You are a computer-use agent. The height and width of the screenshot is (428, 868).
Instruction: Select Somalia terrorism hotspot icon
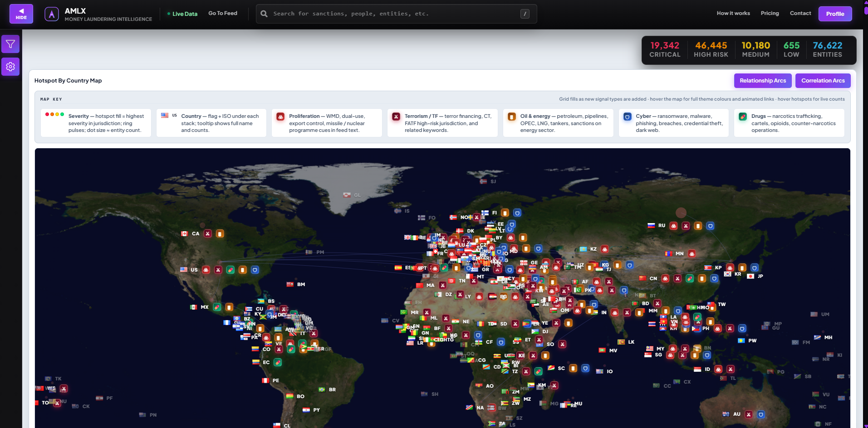click(x=562, y=344)
